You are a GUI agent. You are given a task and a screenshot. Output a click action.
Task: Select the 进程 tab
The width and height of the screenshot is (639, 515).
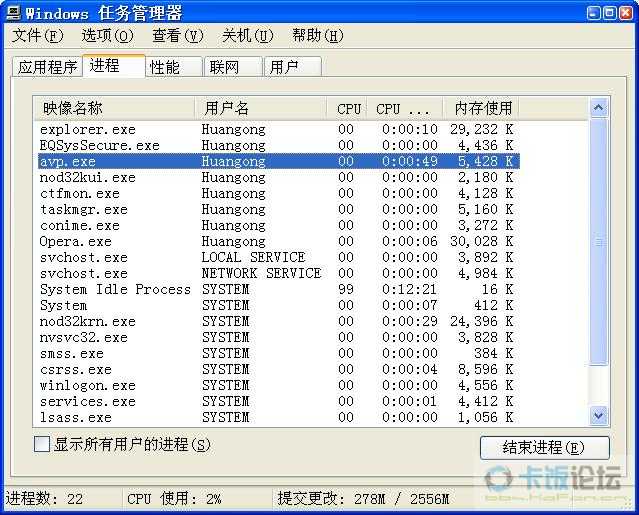[x=114, y=66]
